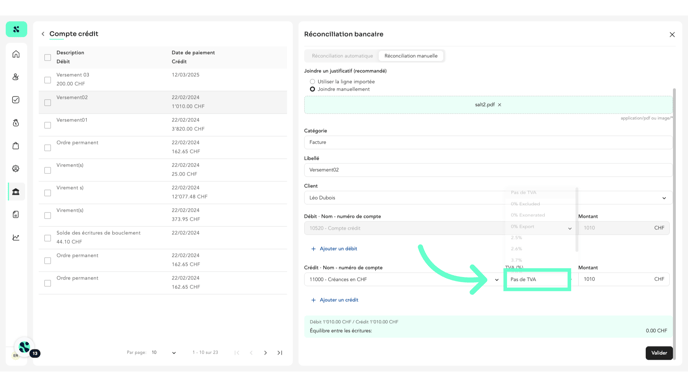Open the credit account dropdown 11000 - Créances en CHF
Image resolution: width=688 pixels, height=387 pixels.
[x=403, y=280]
